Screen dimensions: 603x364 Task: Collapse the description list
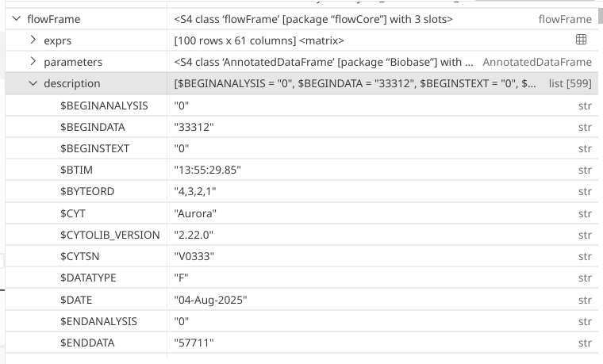[x=33, y=83]
